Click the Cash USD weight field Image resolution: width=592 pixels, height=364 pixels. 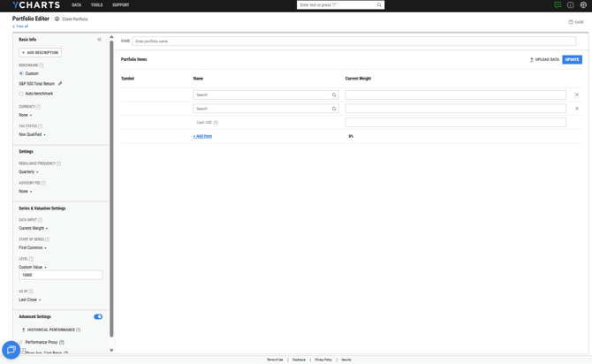455,122
